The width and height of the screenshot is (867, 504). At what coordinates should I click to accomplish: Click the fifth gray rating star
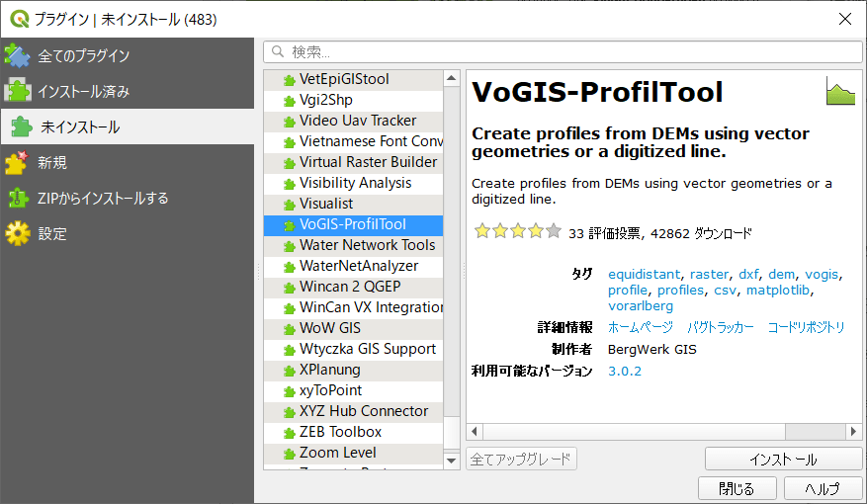(553, 231)
